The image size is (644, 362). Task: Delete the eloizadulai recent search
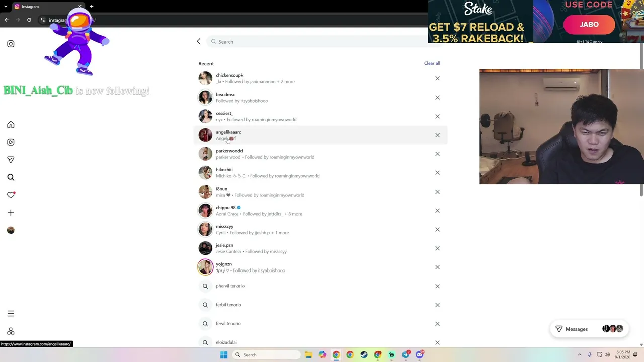coord(437,342)
